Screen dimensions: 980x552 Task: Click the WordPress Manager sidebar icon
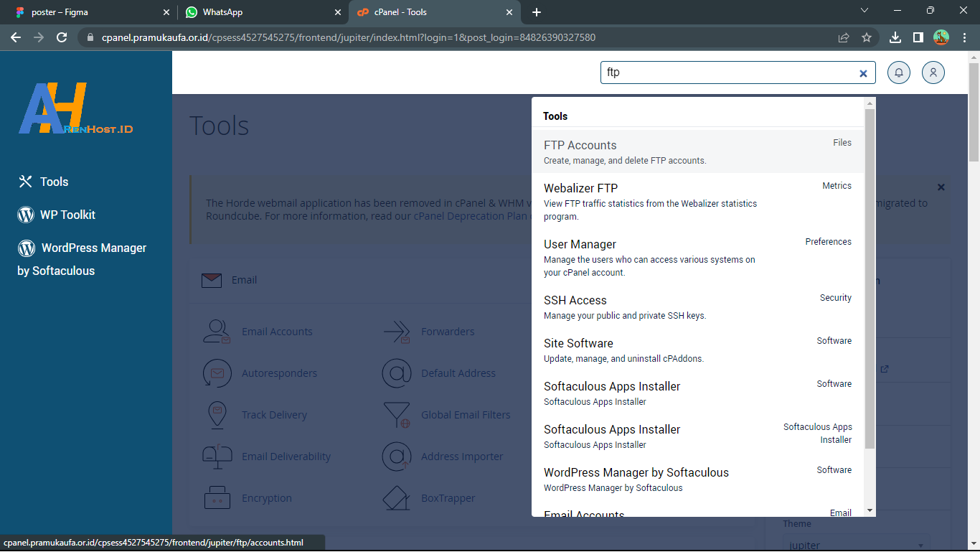[27, 248]
